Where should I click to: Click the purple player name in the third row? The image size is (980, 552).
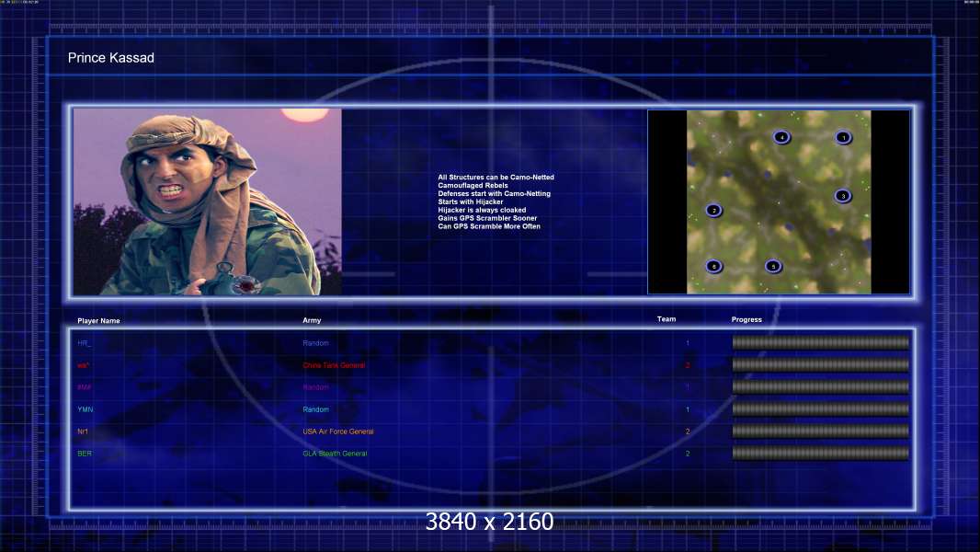[x=85, y=387]
